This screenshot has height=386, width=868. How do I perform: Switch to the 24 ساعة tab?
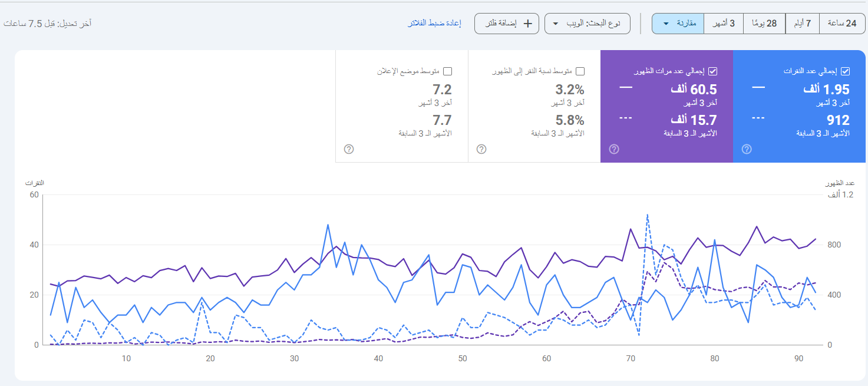click(842, 23)
